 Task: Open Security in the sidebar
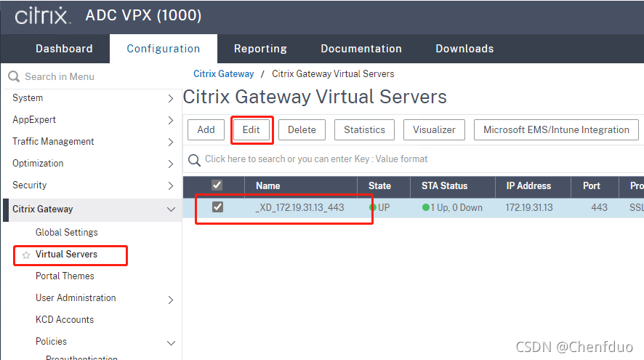(30, 185)
